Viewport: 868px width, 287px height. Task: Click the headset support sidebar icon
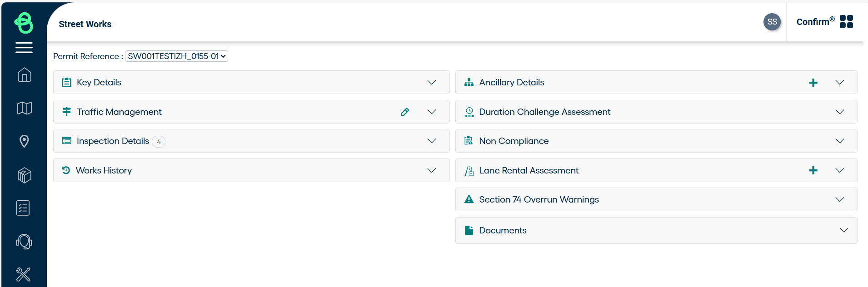click(24, 242)
